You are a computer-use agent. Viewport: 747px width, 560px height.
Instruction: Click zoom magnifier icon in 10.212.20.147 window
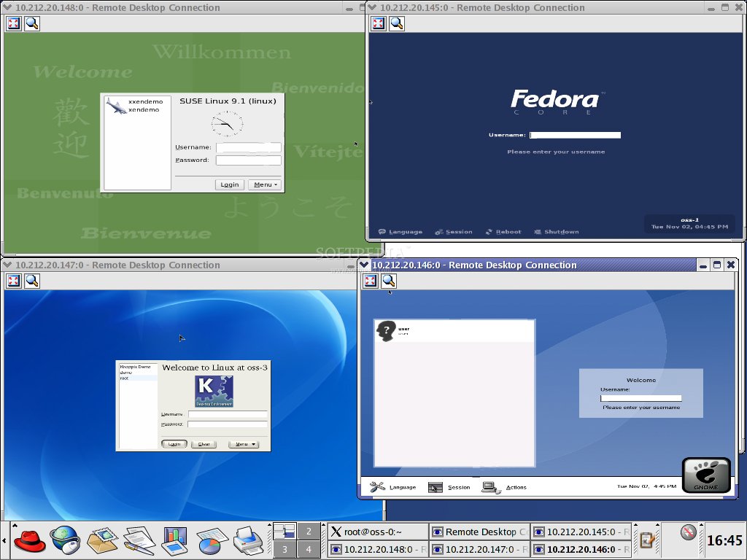coord(32,281)
